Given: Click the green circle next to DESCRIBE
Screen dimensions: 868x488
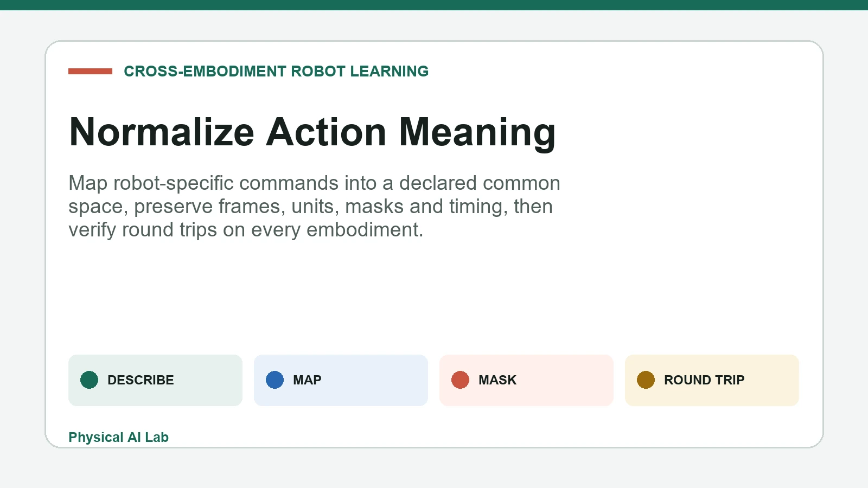Looking at the screenshot, I should click(89, 380).
